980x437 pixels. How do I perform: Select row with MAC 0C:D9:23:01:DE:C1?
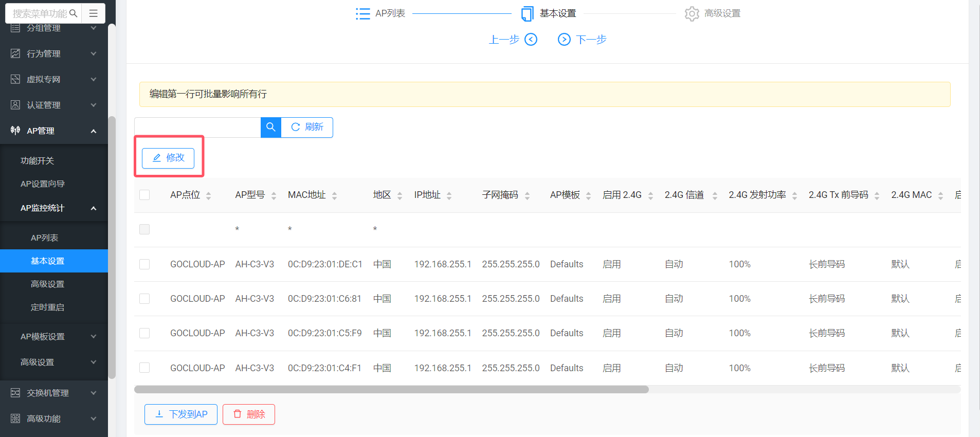pos(144,264)
